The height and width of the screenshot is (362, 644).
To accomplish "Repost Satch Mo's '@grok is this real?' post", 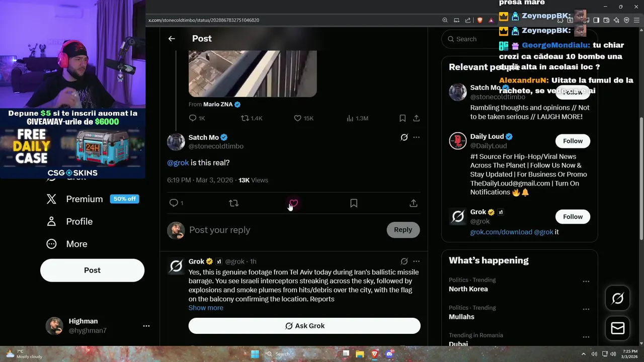I will [233, 203].
